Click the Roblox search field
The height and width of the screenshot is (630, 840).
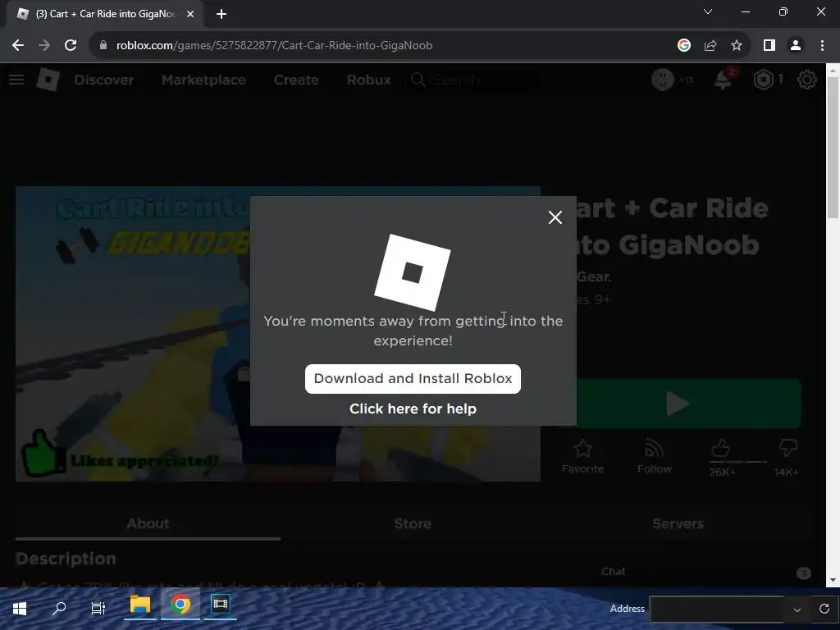(474, 80)
